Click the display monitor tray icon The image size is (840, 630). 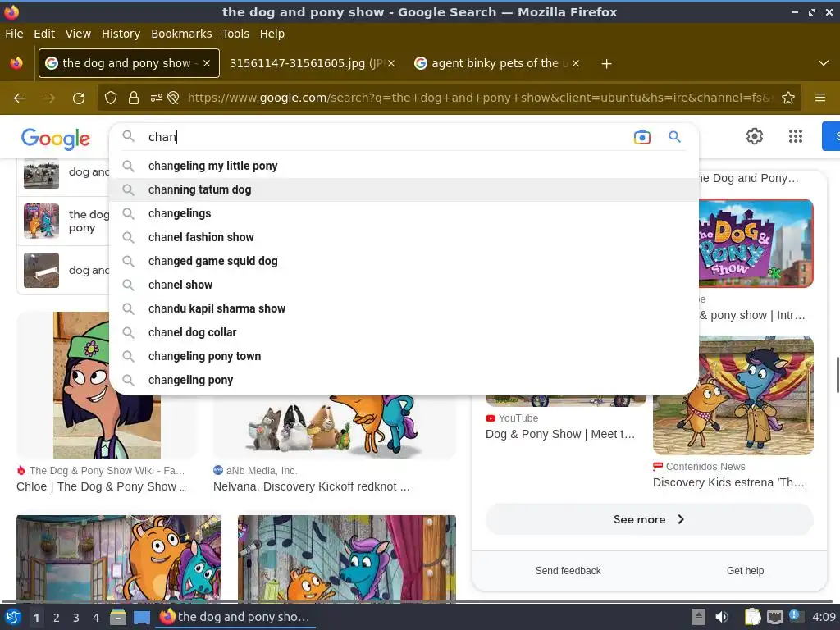click(x=774, y=617)
